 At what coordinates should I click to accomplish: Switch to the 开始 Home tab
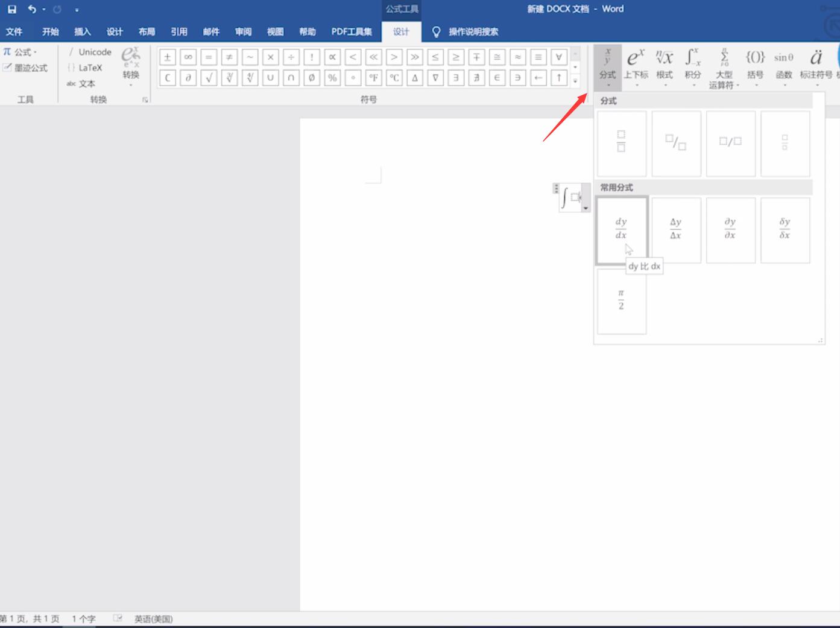point(51,31)
